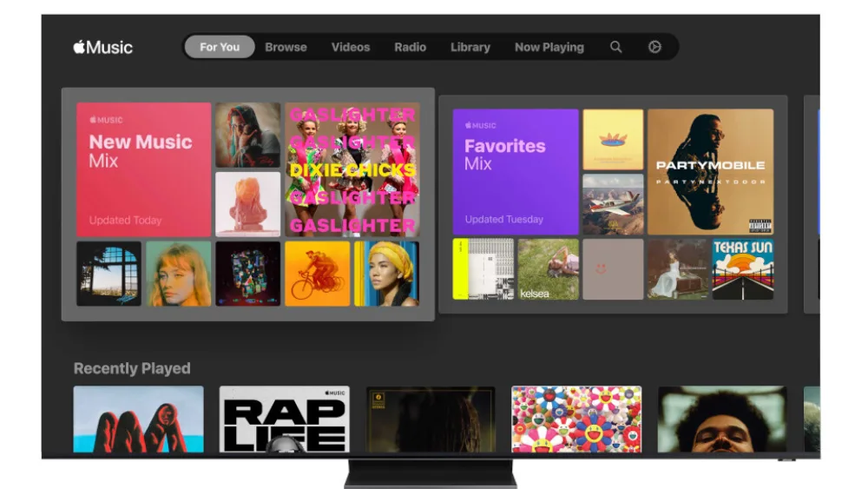Image resolution: width=868 pixels, height=489 pixels.
Task: Open the yellow crown album cover
Action: coord(614,140)
